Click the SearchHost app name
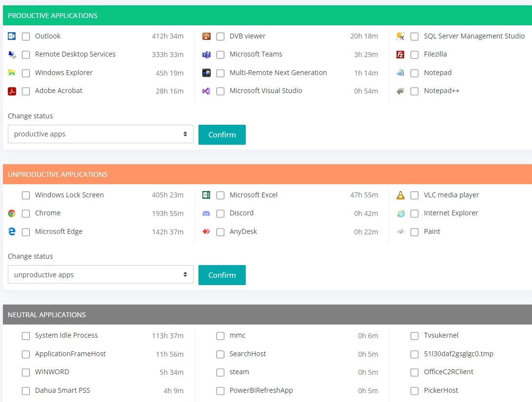The image size is (532, 402). 248,354
